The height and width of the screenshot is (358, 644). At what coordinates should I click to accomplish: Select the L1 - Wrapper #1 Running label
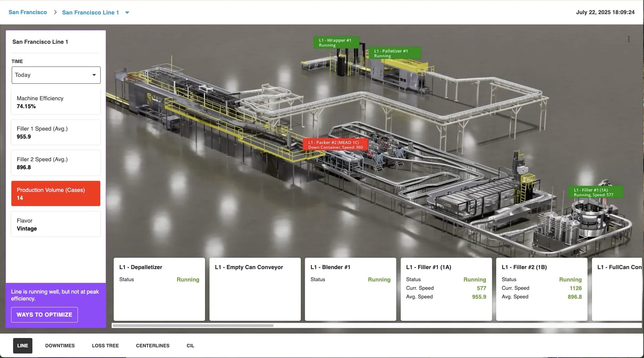[x=336, y=42]
